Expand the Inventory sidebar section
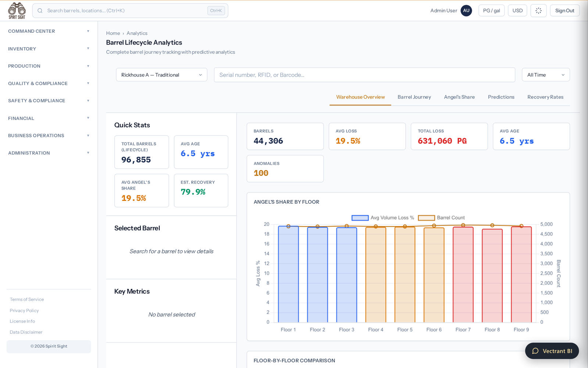This screenshot has width=588, height=368. (49, 49)
